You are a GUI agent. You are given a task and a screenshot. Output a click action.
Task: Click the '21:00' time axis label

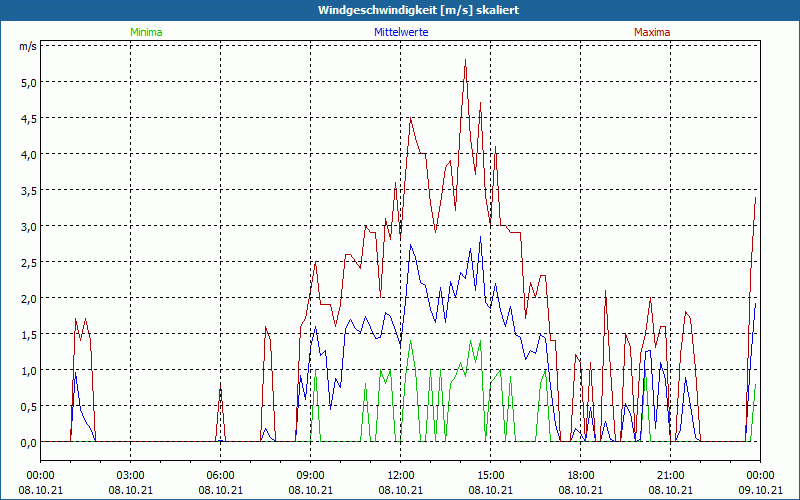point(670,476)
